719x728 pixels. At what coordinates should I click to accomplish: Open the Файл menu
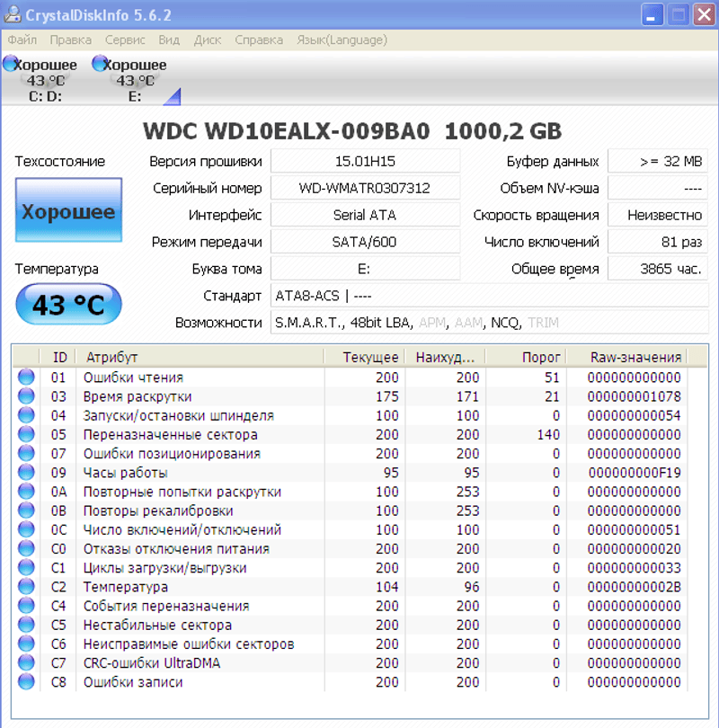coord(22,40)
